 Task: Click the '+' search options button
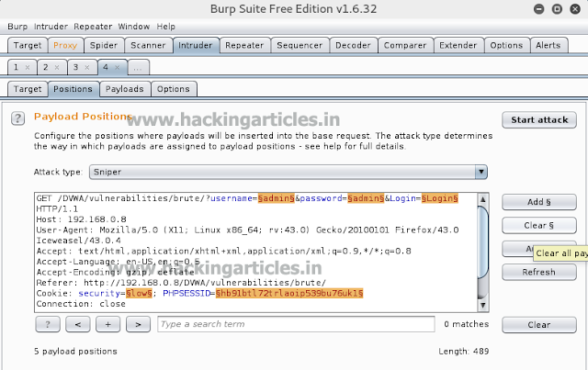tap(108, 324)
